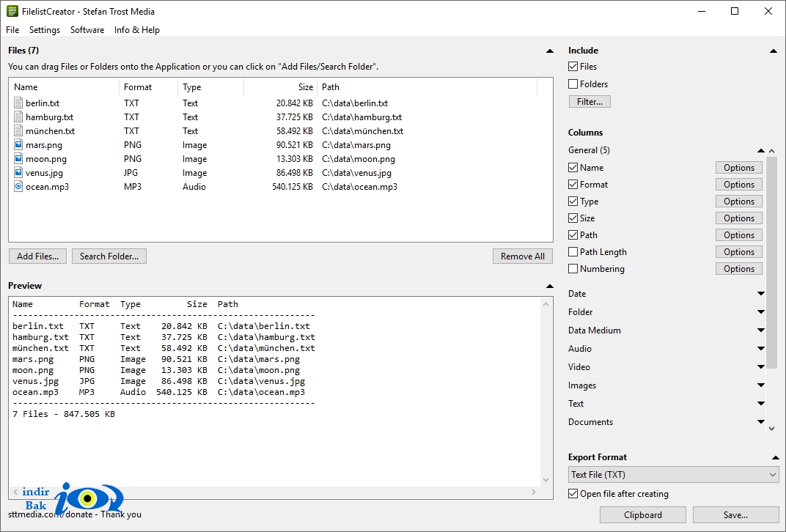The height and width of the screenshot is (532, 786).
Task: Click the münchen.txt text file icon
Action: [x=18, y=130]
